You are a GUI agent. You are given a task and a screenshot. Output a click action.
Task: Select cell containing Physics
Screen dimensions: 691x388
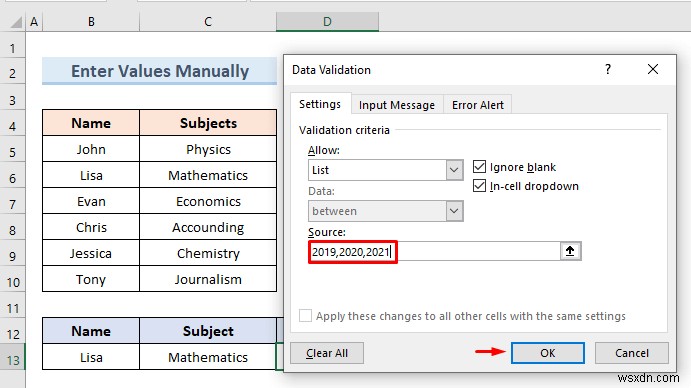coord(208,149)
